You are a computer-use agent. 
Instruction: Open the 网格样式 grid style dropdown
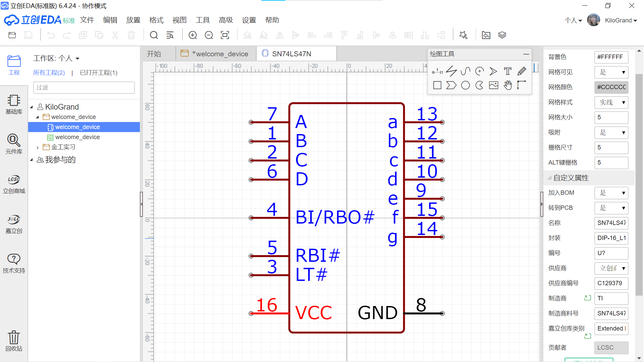click(611, 102)
